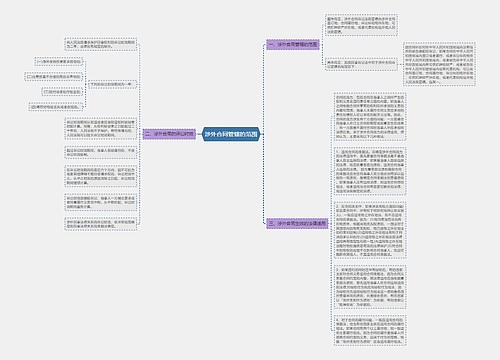Select the purple branch 二、涉外合同的诉讼时效
500x360 pixels.
pyautogui.click(x=169, y=134)
